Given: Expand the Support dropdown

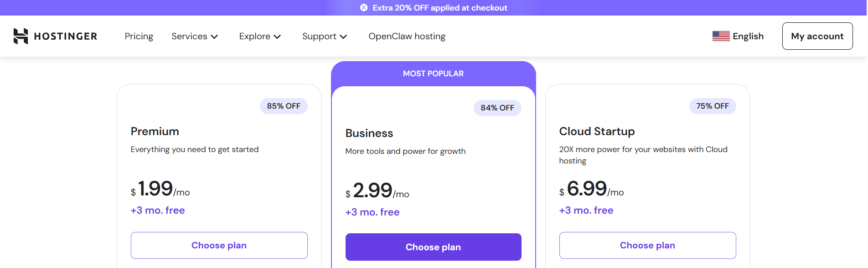Looking at the screenshot, I should click(324, 36).
